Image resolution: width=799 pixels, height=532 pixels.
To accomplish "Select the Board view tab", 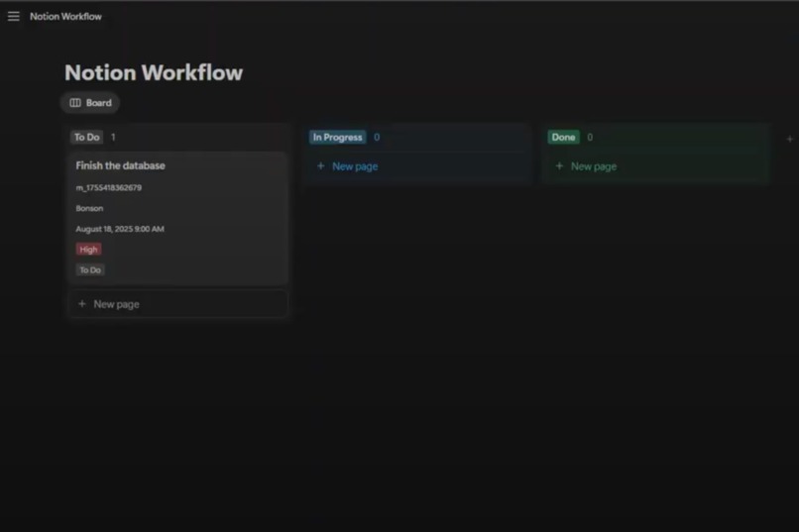I will [90, 103].
